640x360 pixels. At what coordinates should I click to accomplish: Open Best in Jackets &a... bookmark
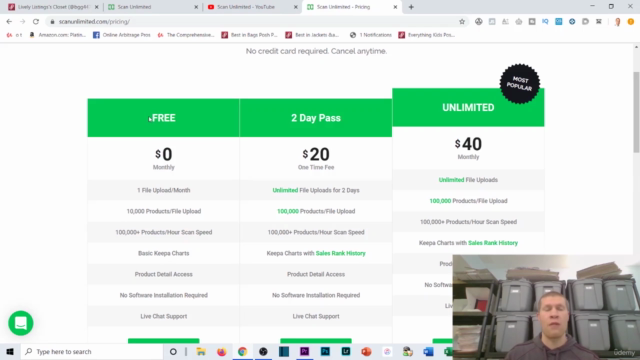[x=312, y=35]
